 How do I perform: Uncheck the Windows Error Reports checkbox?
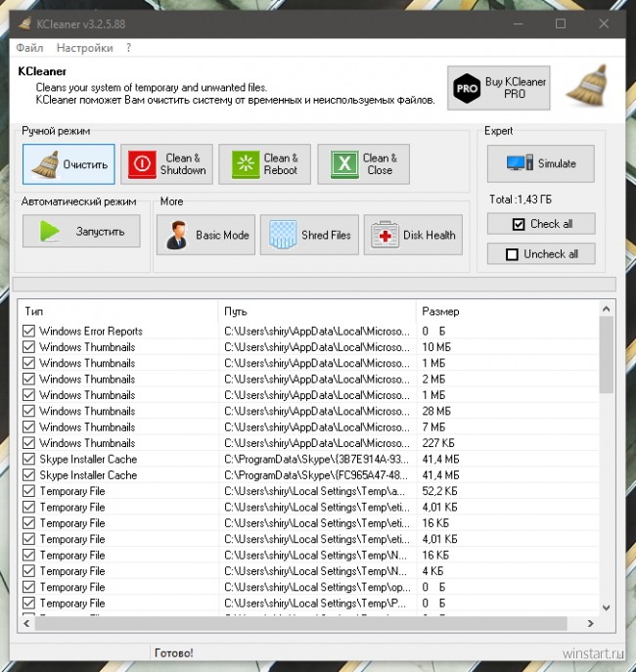coord(28,331)
